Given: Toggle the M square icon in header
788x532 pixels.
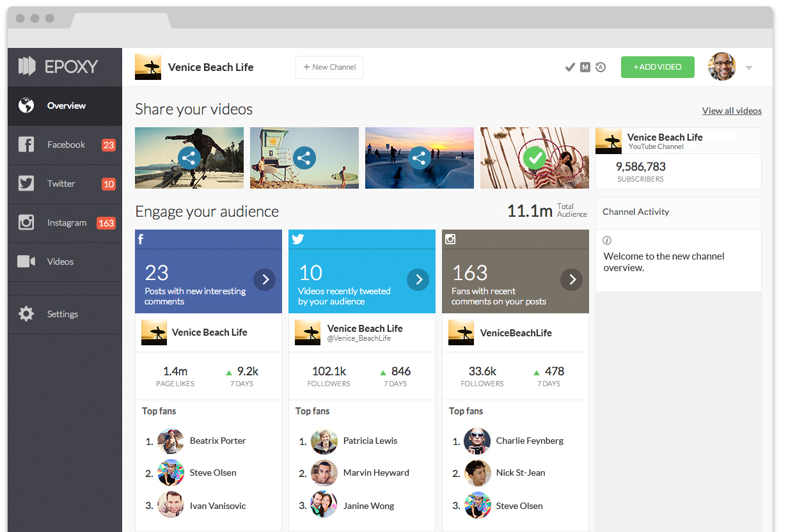Looking at the screenshot, I should coord(585,67).
